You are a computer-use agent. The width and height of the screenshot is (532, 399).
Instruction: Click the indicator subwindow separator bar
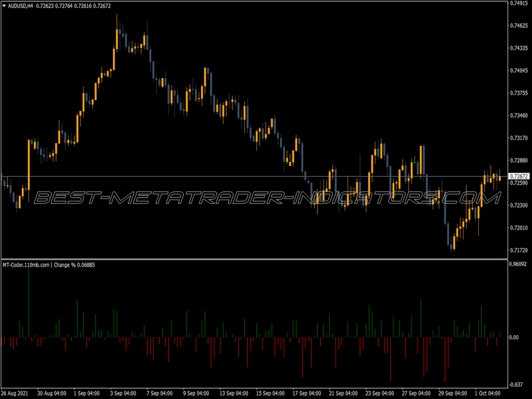click(x=266, y=259)
